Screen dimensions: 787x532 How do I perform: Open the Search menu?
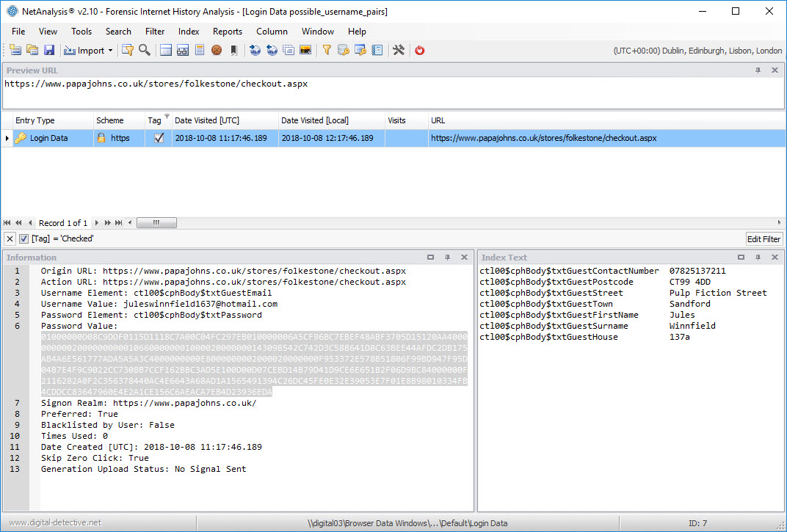[118, 31]
